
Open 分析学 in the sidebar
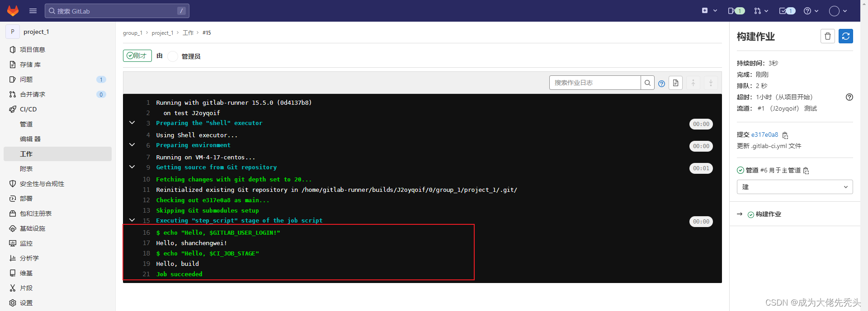(57, 258)
